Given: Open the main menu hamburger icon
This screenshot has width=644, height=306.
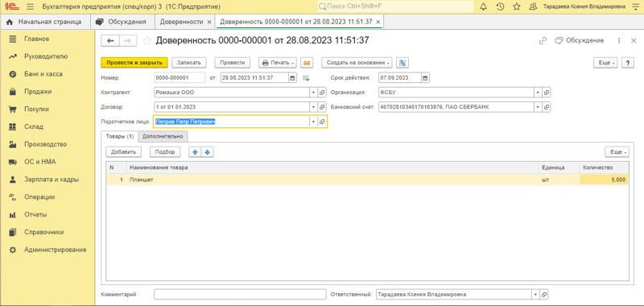Looking at the screenshot, I should click(30, 6).
